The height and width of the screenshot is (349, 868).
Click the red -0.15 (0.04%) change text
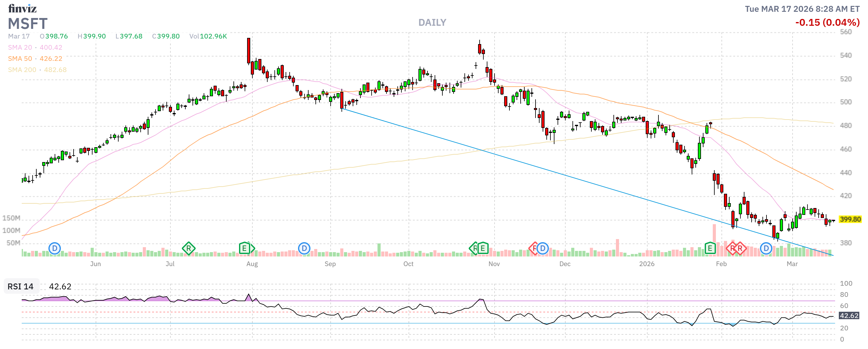(827, 23)
